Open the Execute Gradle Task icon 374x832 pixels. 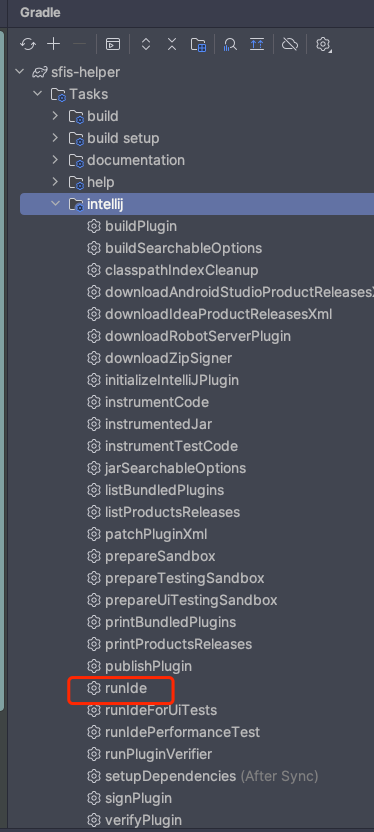(x=112, y=44)
